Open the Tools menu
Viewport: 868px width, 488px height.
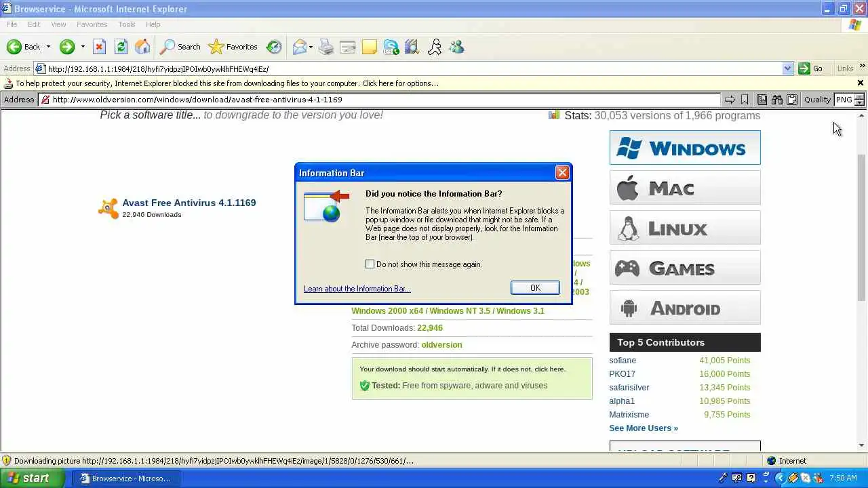tap(127, 24)
